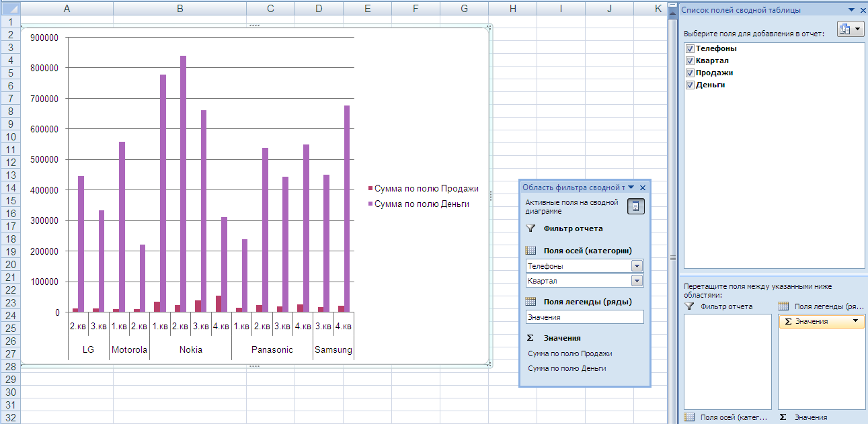
Task: Select column header H
Action: tap(512, 8)
